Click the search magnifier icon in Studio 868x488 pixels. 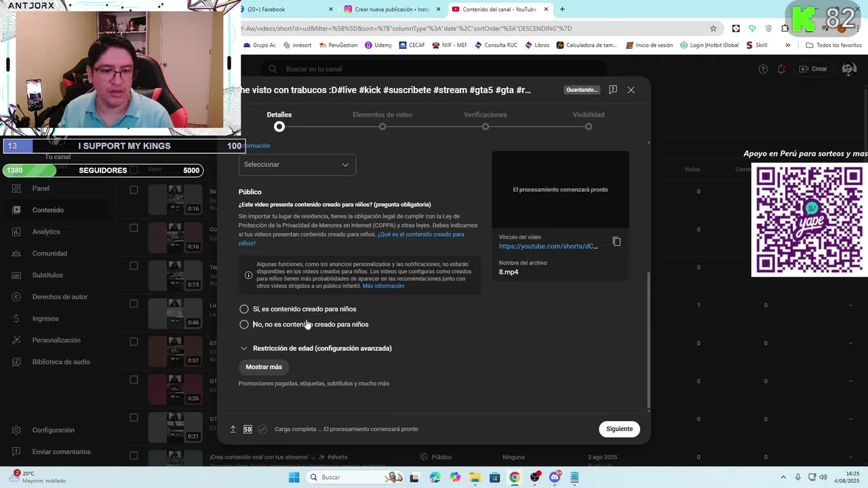point(273,69)
